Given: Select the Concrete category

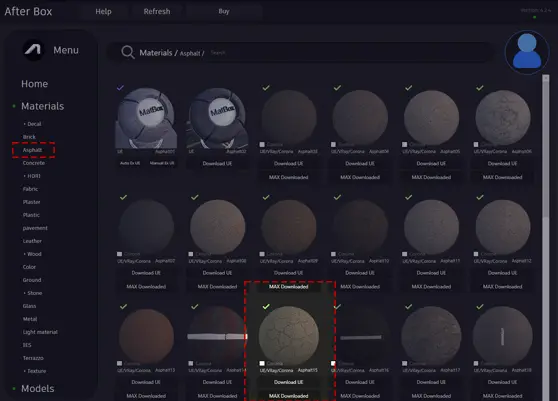Looking at the screenshot, I should tap(34, 163).
